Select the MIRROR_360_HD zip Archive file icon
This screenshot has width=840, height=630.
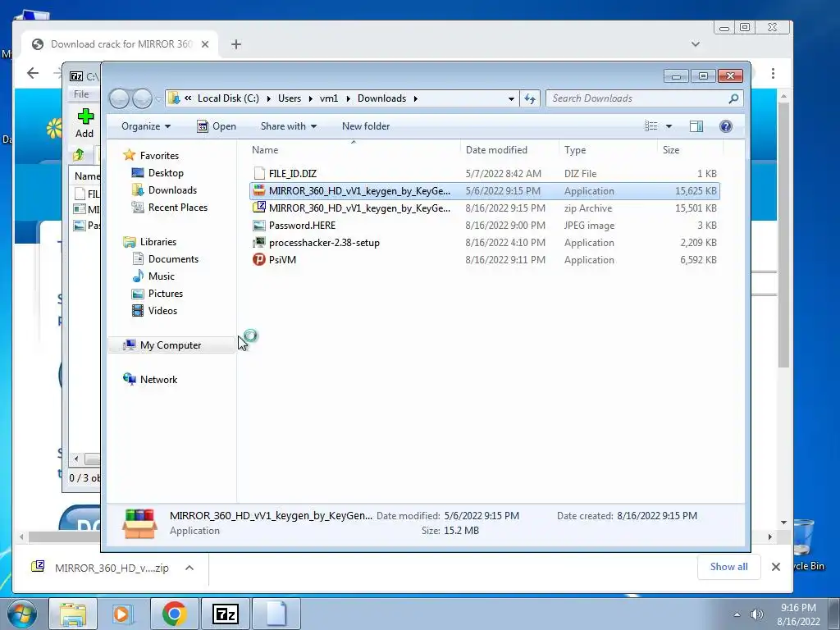point(259,208)
